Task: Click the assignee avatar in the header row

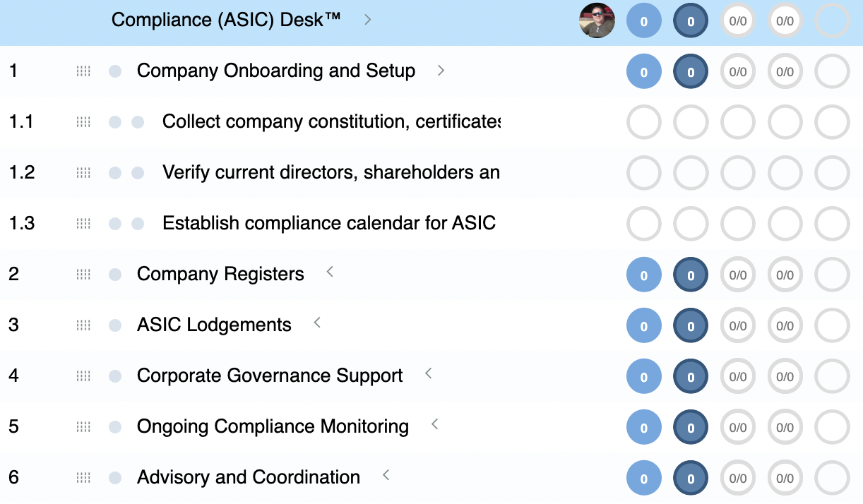Action: coord(597,20)
